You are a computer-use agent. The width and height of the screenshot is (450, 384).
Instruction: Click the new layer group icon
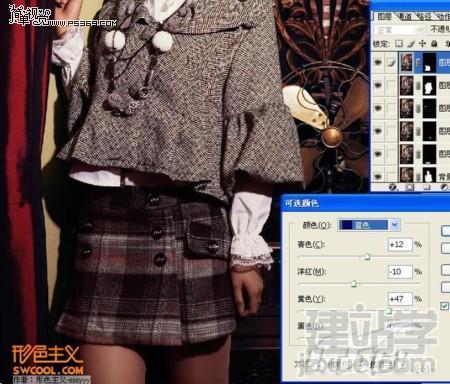427,188
